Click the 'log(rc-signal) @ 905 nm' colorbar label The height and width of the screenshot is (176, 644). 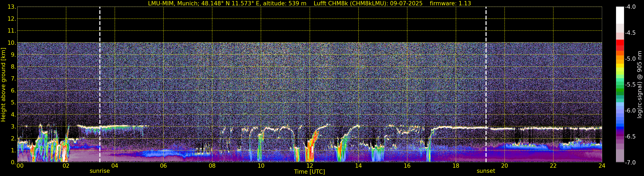coord(640,84)
